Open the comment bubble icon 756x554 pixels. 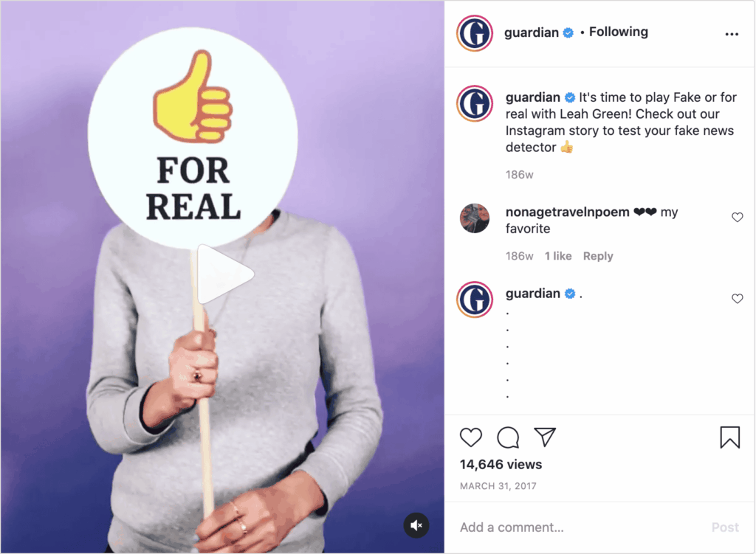[x=508, y=437]
